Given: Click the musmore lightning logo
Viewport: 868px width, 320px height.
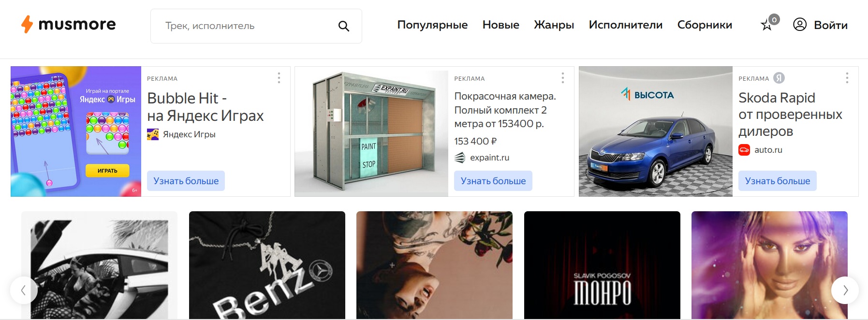Looking at the screenshot, I should click(x=27, y=24).
